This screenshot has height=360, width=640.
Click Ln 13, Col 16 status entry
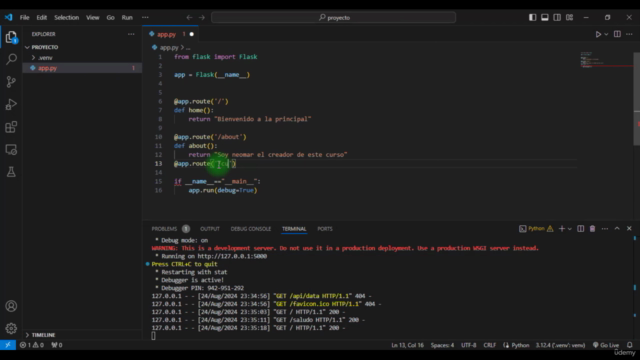[407, 345]
